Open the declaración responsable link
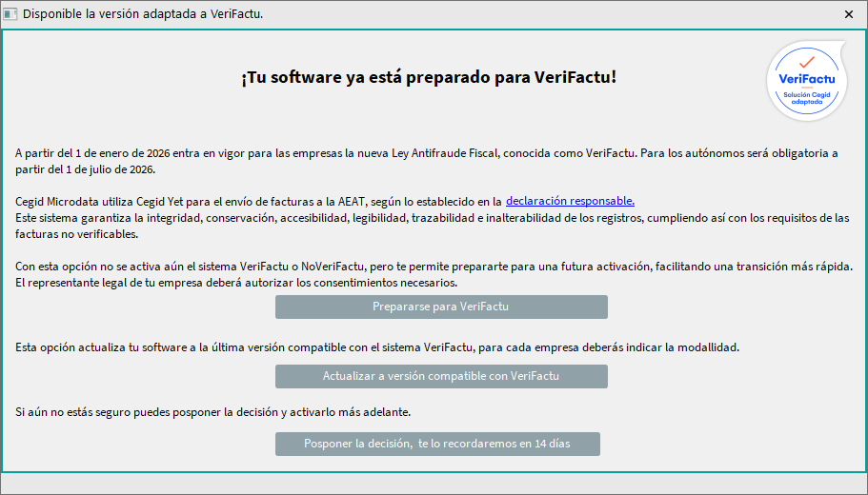Viewport: 868px width, 495px height. [570, 201]
